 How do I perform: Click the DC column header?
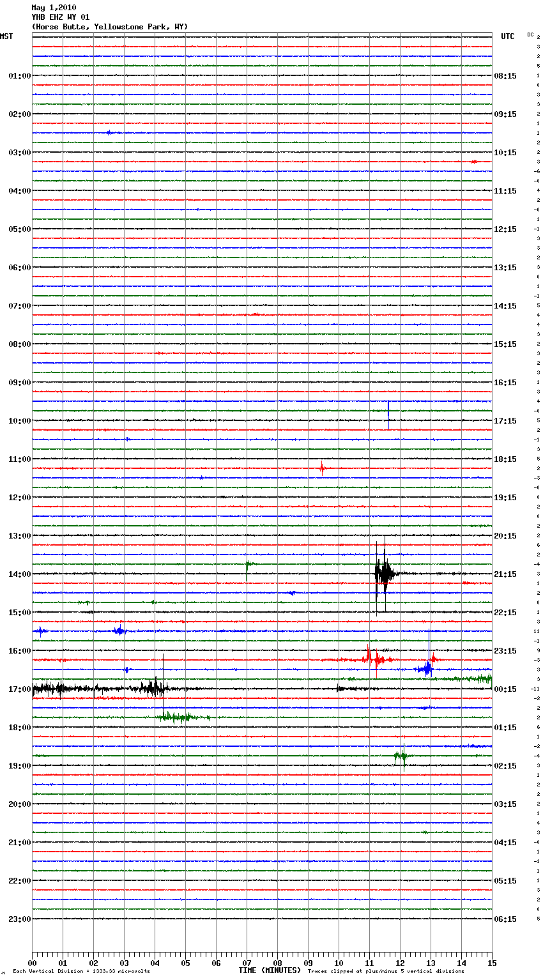(x=530, y=34)
